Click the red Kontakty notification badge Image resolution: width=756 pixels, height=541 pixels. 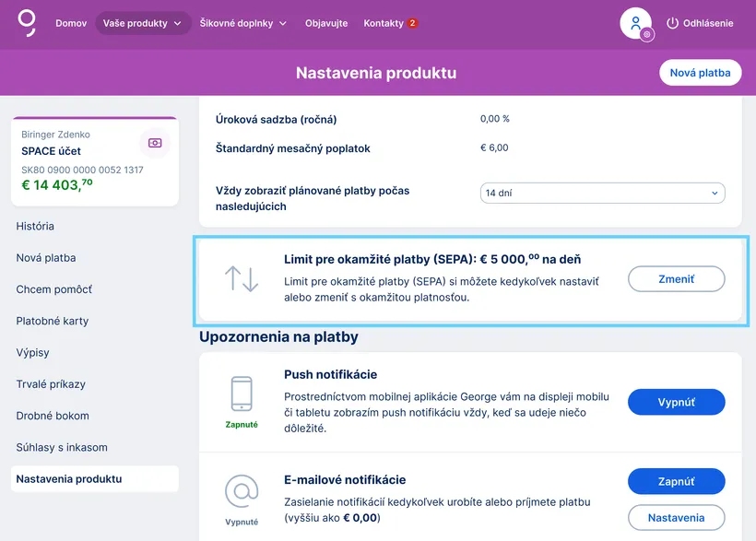coord(412,23)
